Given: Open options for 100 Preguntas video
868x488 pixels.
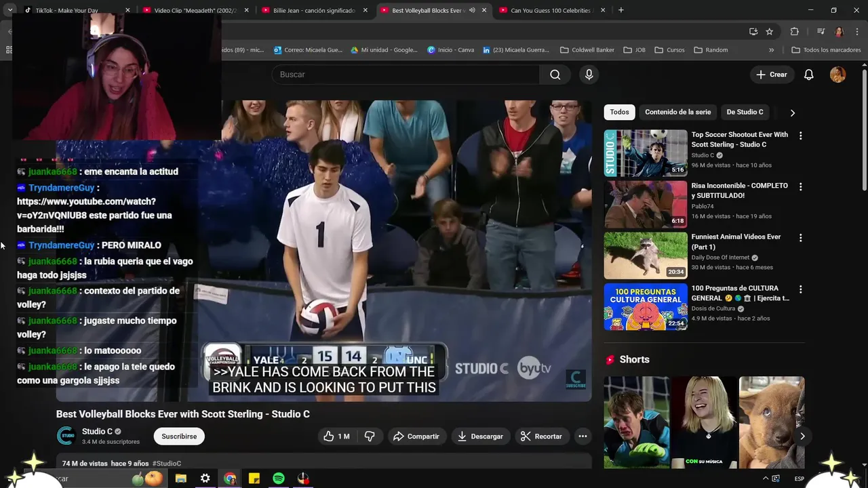Looking at the screenshot, I should point(800,289).
